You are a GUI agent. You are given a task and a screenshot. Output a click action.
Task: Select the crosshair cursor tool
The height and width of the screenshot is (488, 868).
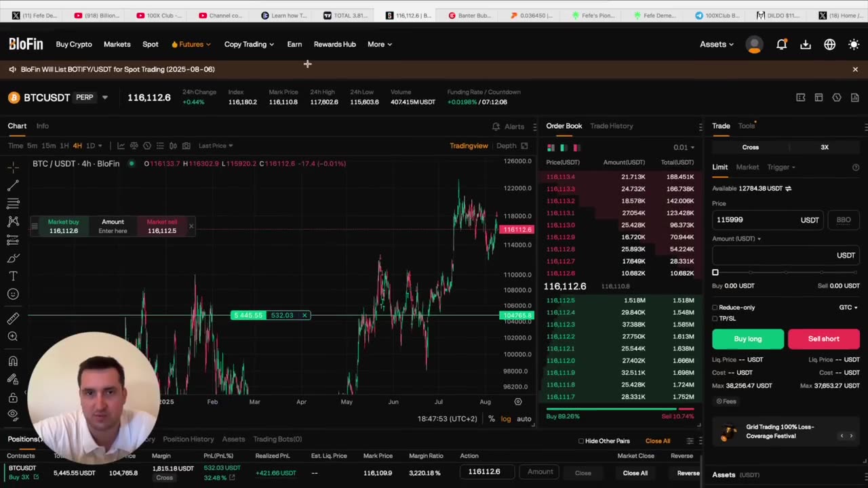click(13, 167)
